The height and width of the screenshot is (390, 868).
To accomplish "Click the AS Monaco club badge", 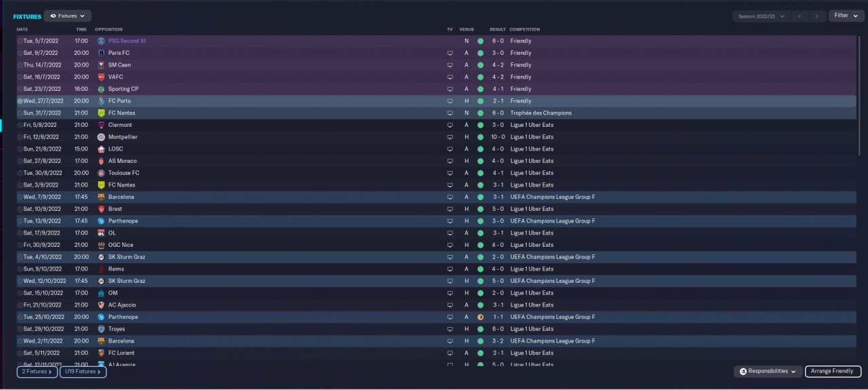I will point(101,161).
